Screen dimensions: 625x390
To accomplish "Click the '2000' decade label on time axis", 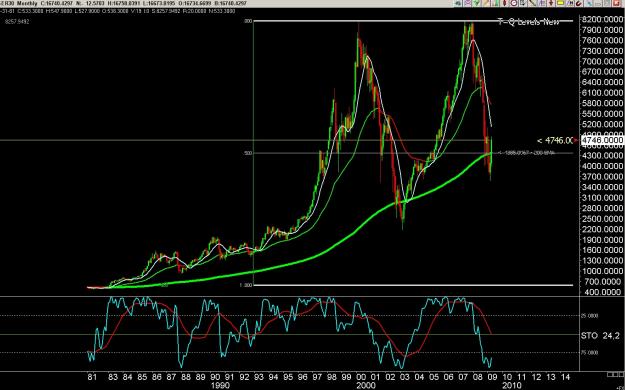I will pyautogui.click(x=366, y=386).
